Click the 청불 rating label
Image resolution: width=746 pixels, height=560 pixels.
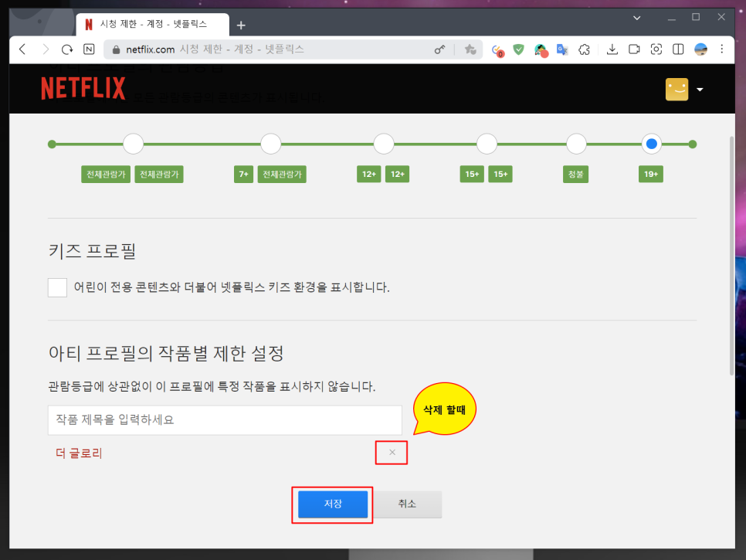575,174
